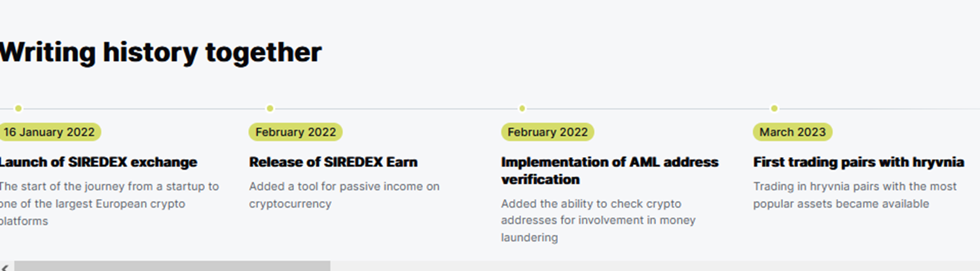Click the AML verification timeline dot
The height and width of the screenshot is (271, 980).
tap(522, 109)
